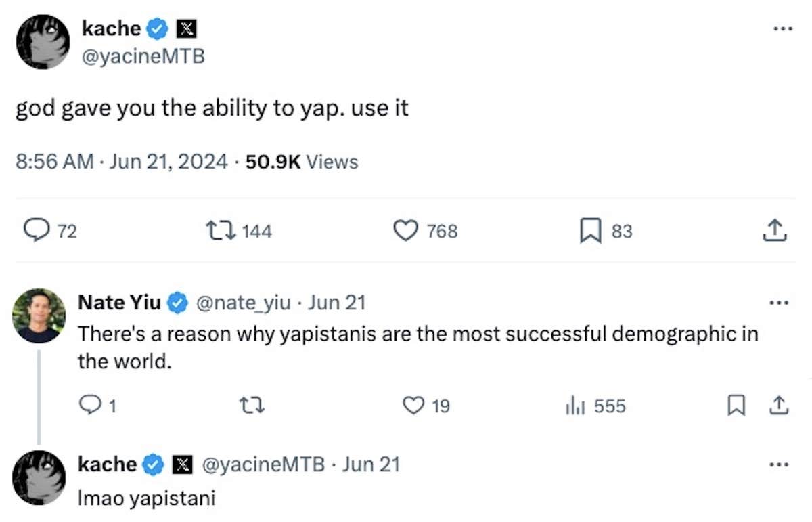The height and width of the screenshot is (522, 812).
Task: Bookmark Nate Yiu's reply
Action: tap(737, 406)
